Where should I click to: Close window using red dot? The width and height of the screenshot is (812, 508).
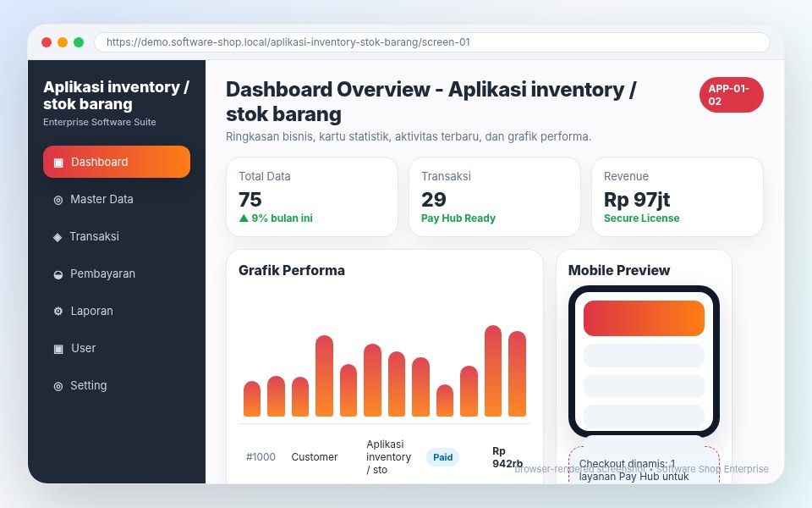(x=47, y=42)
